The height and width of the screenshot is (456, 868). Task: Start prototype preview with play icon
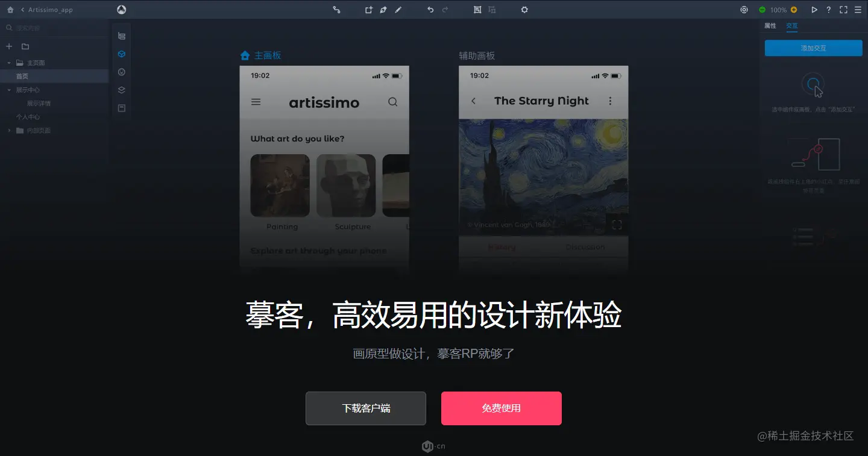[x=814, y=10]
